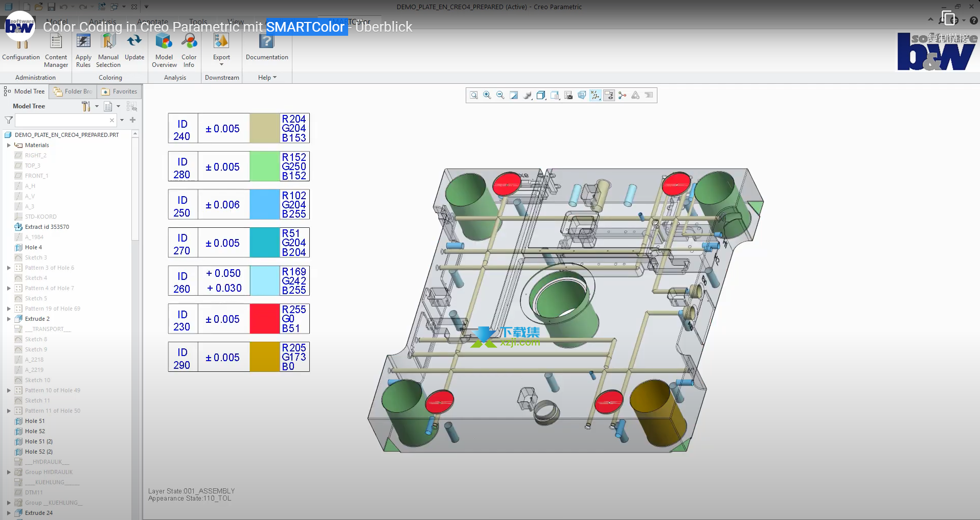Open the View ribbon tab

[x=236, y=22]
